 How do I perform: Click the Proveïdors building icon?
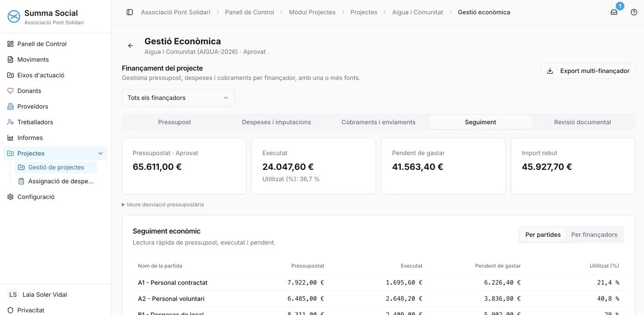10,106
